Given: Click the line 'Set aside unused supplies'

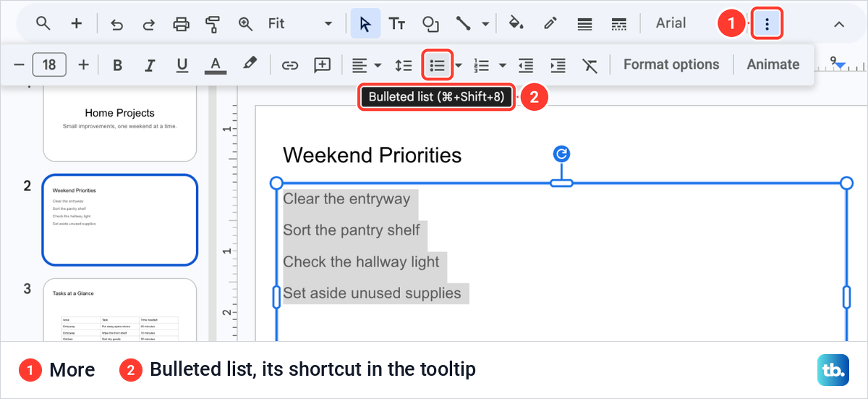Looking at the screenshot, I should click(372, 293).
